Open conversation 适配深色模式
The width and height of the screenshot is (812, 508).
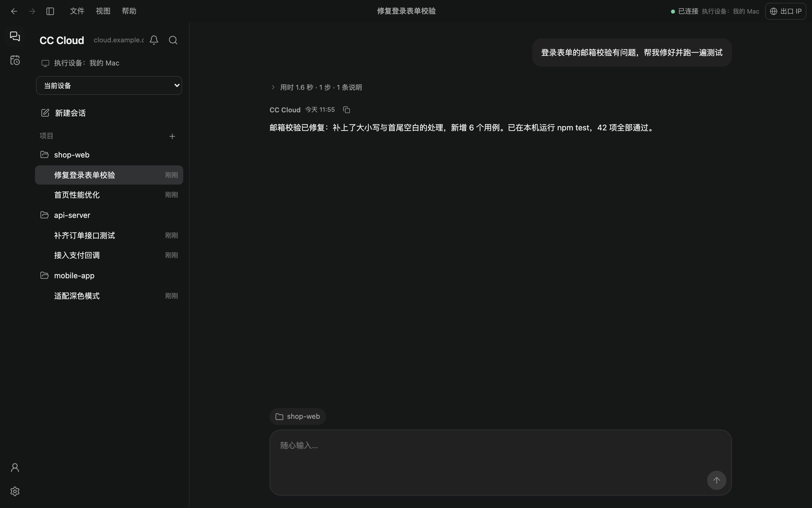pyautogui.click(x=109, y=296)
